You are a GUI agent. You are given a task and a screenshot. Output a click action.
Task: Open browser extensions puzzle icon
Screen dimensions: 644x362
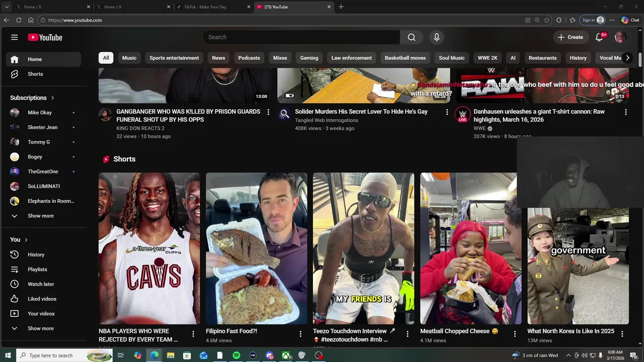tap(559, 20)
